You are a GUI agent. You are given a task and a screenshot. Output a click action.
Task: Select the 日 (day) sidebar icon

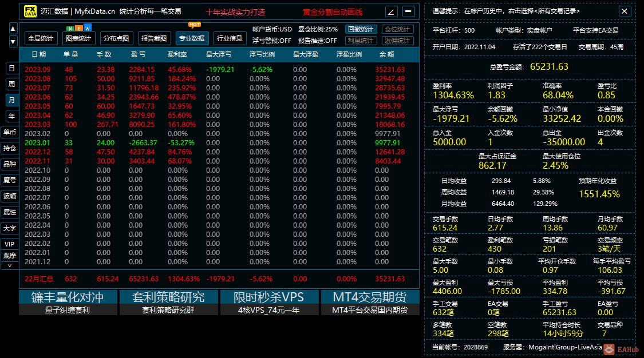pyautogui.click(x=11, y=68)
